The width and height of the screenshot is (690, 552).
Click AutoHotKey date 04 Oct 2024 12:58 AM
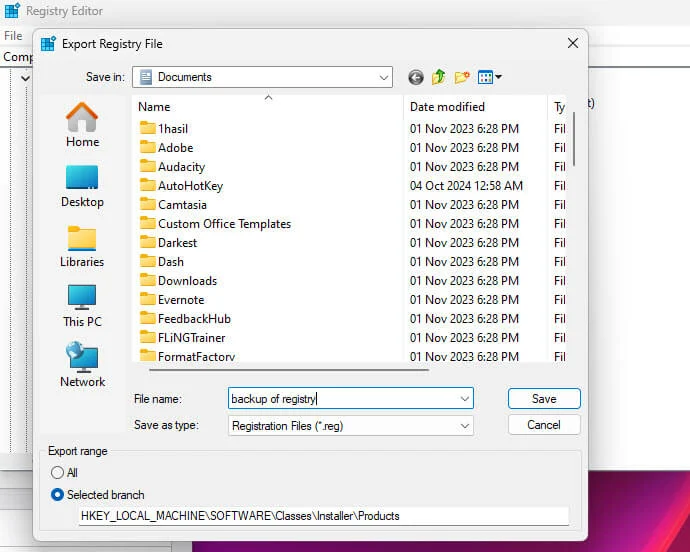pos(466,185)
